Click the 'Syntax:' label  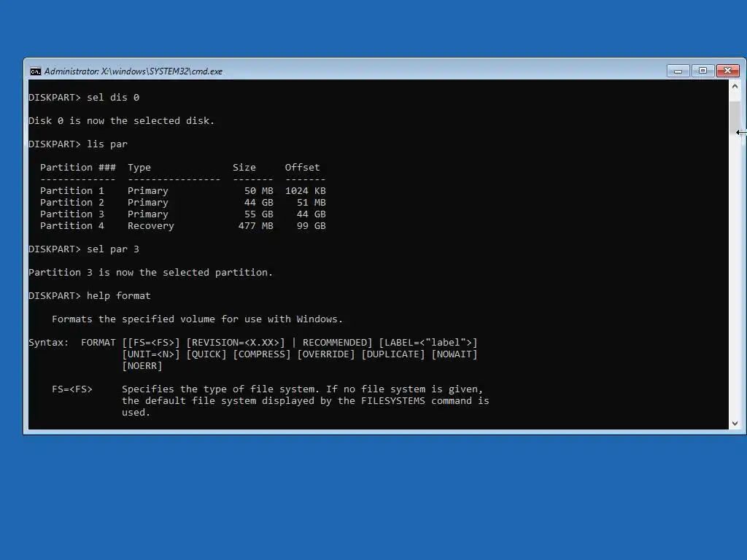coord(49,343)
